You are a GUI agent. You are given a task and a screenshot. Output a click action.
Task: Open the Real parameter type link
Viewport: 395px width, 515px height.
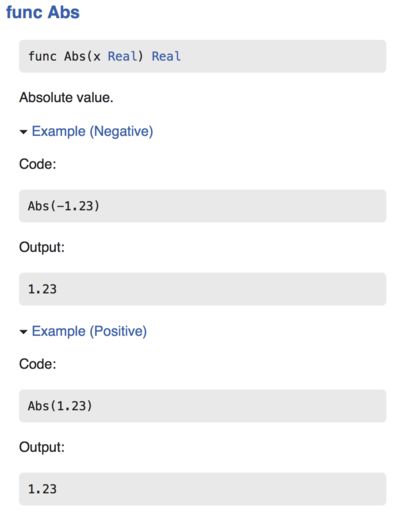[122, 56]
